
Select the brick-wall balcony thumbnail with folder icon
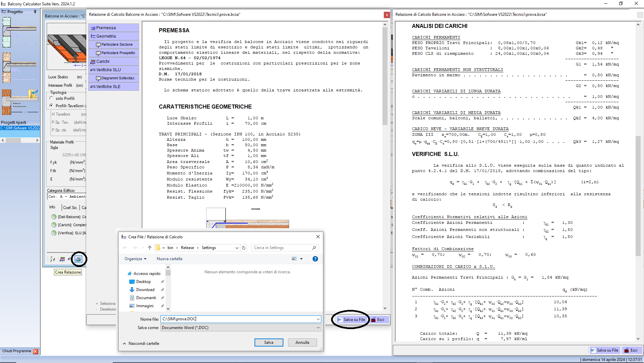click(x=20, y=102)
